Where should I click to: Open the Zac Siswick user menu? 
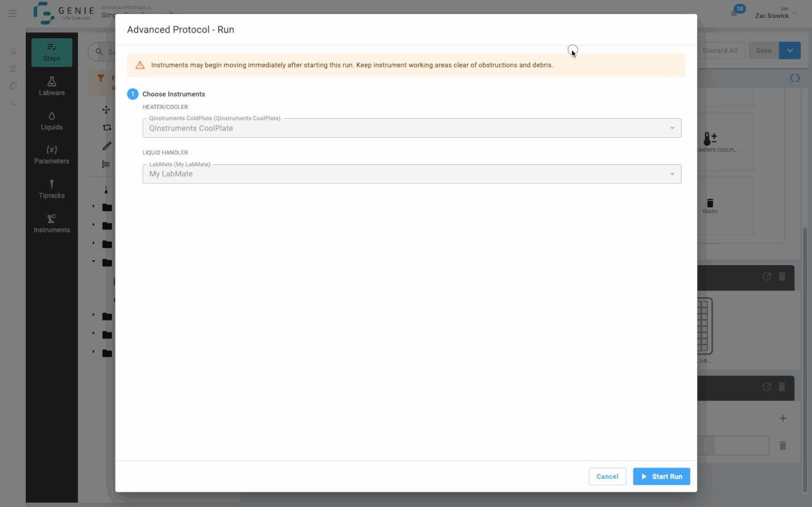tap(775, 13)
